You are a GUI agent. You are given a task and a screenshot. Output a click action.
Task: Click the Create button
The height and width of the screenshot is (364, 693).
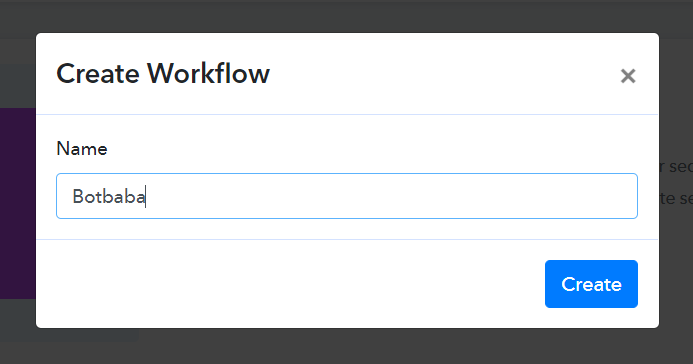591,284
